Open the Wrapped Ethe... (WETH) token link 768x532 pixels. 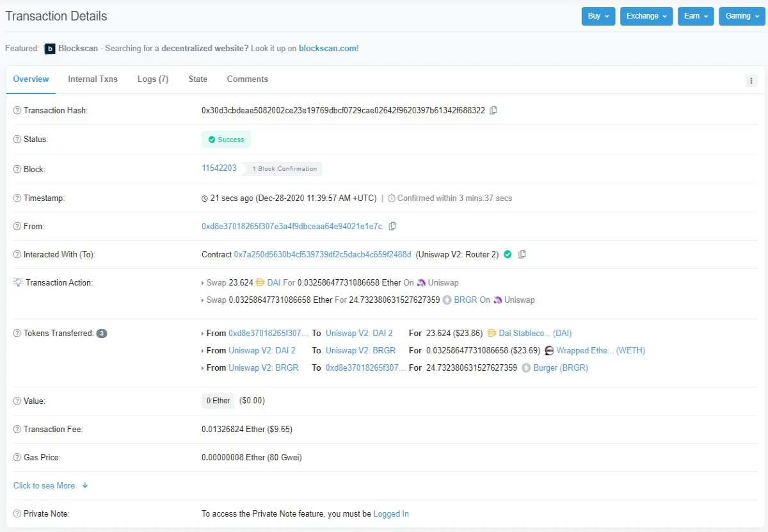(601, 351)
